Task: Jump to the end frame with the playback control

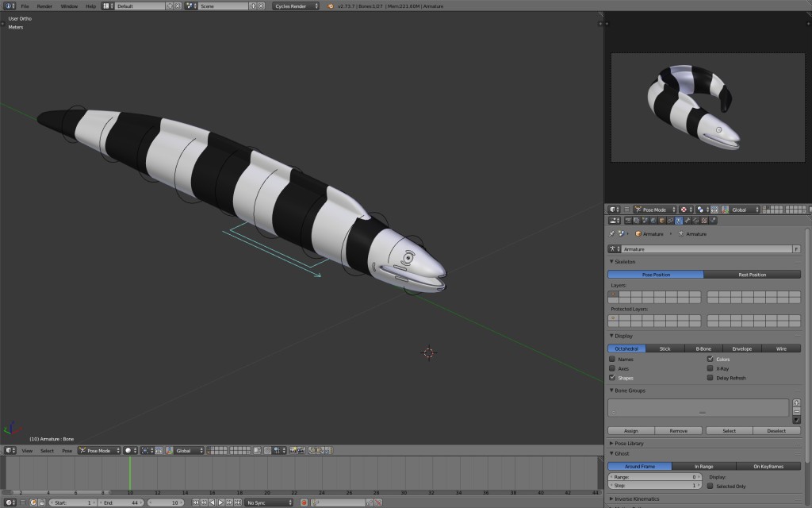Action: click(x=236, y=502)
